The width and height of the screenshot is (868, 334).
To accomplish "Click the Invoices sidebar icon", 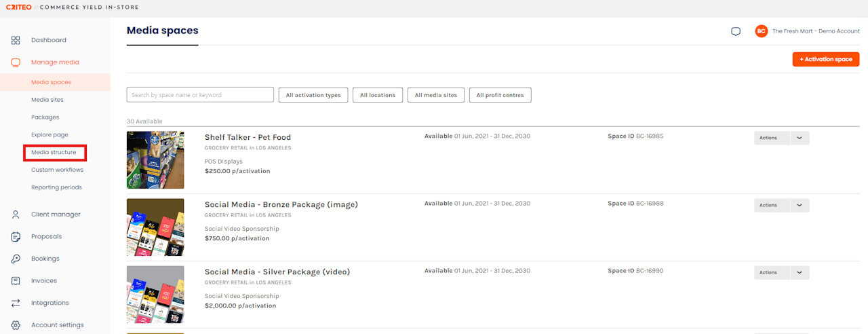I will click(16, 281).
